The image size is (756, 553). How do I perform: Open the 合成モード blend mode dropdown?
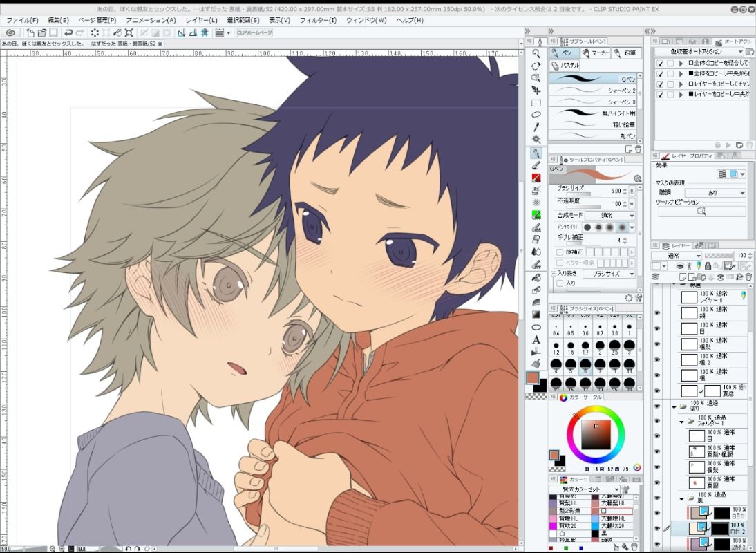click(610, 216)
